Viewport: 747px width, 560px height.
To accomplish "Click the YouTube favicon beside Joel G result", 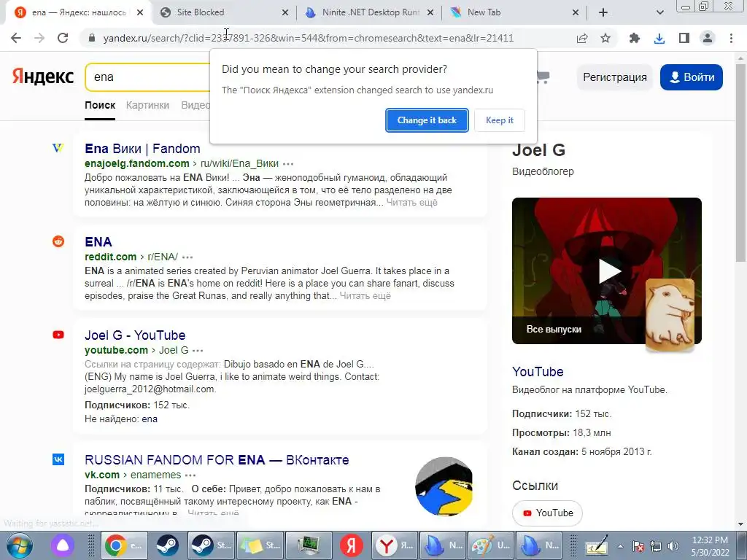I will click(58, 335).
